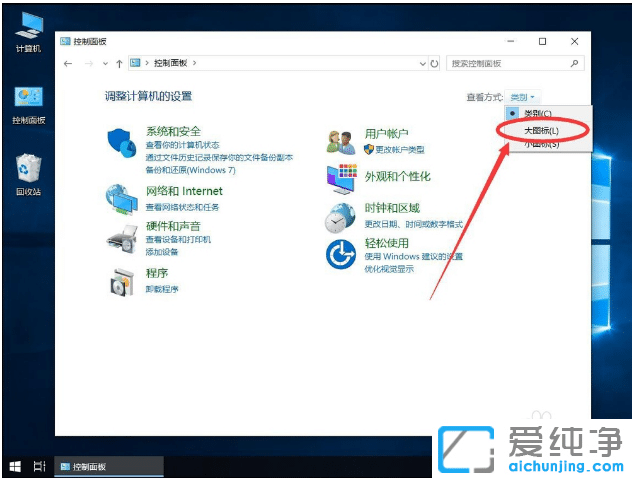The width and height of the screenshot is (632, 479).
Task: Open 更改日期、时间或数字格式 link
Action: pyautogui.click(x=414, y=224)
